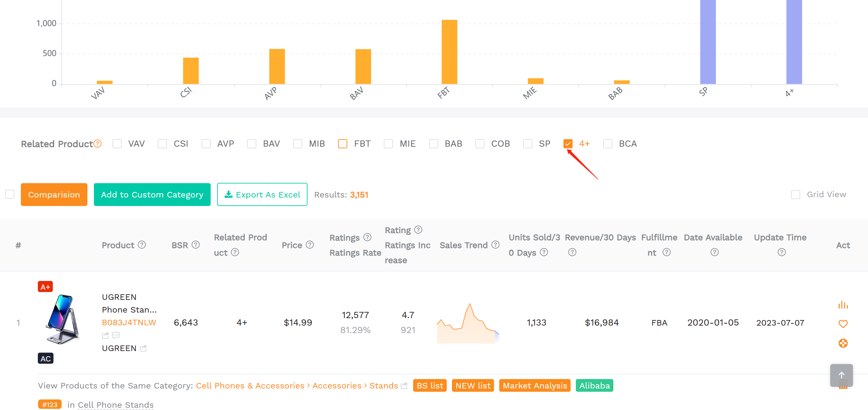Click help icon next to Related Product label
This screenshot has height=410, width=868.
[97, 144]
